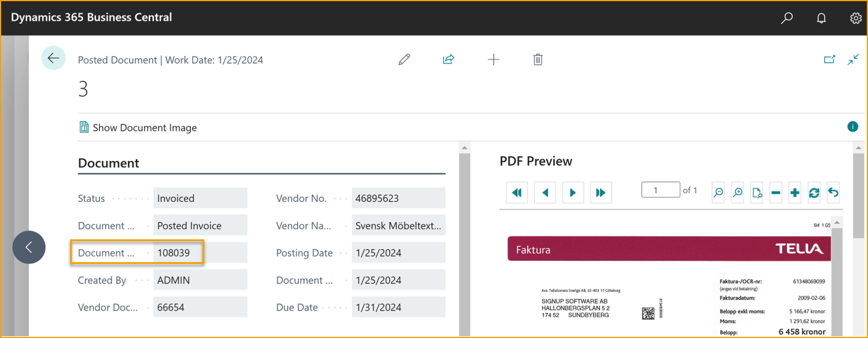
Task: Refresh the PDF preview
Action: (x=814, y=193)
